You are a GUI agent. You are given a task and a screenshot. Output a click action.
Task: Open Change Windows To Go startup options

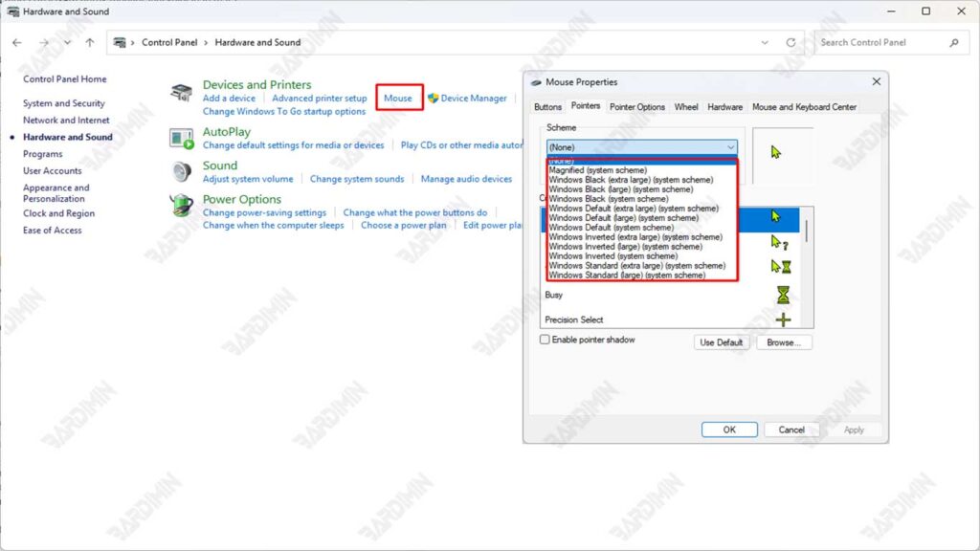(283, 111)
